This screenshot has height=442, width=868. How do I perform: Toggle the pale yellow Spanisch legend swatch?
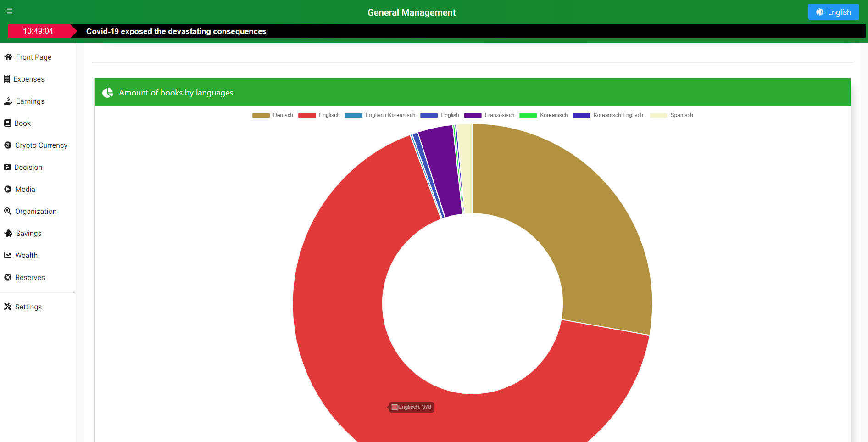tap(658, 116)
